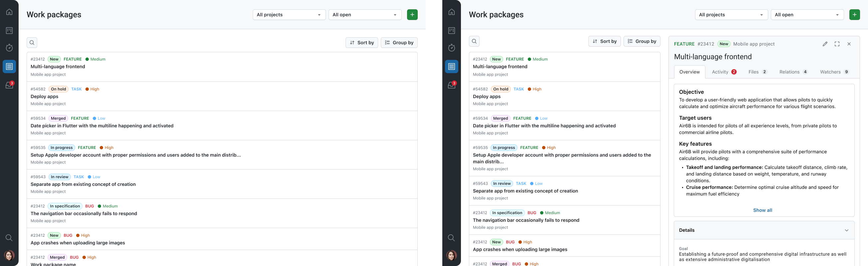Click the list search magnifier beside the details panel

coord(474,41)
